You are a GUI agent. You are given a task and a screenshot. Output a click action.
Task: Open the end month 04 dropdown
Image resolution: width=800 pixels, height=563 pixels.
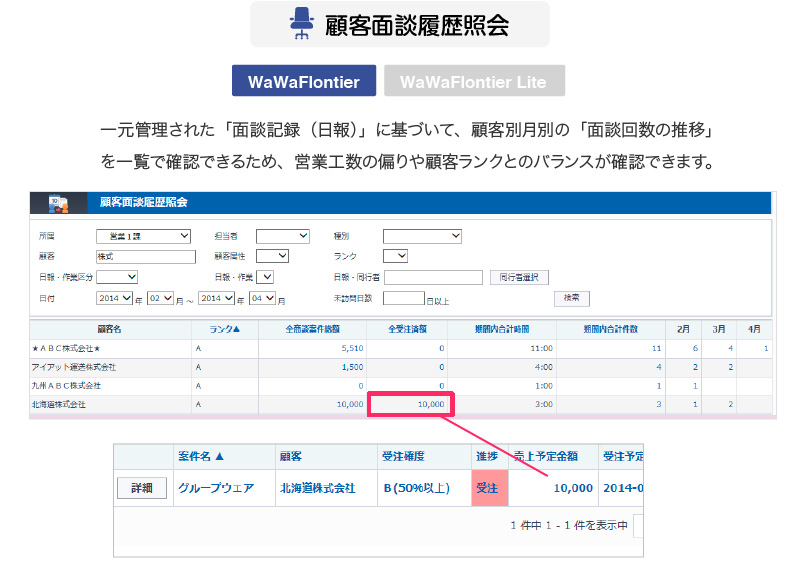coord(262,298)
